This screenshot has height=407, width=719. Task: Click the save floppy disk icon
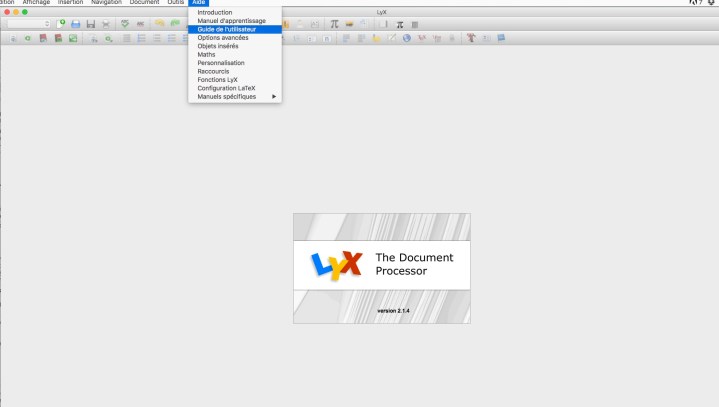[x=90, y=23]
